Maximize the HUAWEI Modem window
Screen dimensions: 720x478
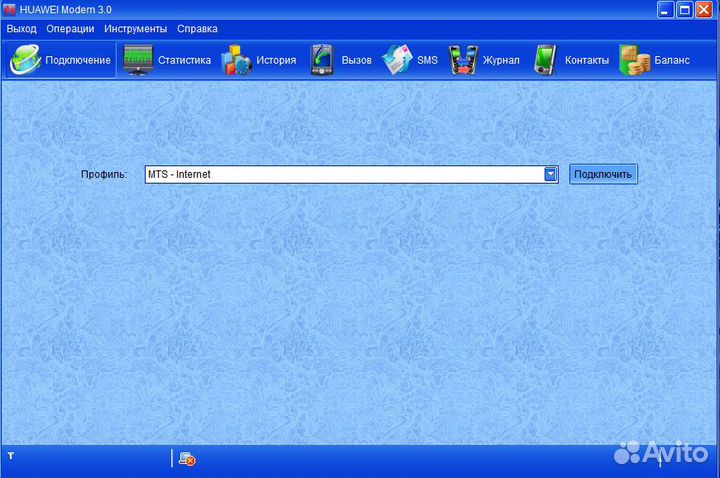point(685,10)
